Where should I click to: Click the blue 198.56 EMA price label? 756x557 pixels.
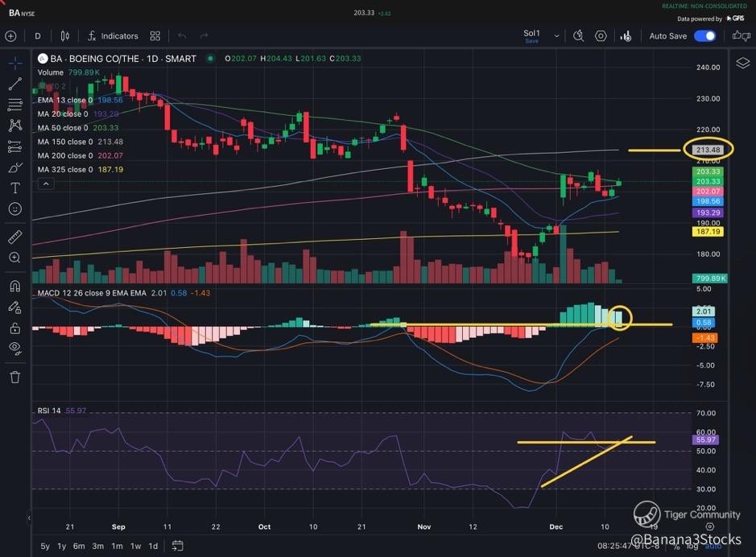pos(708,201)
